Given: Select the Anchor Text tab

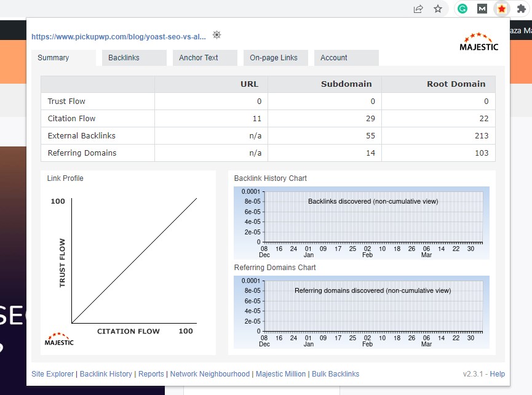Looking at the screenshot, I should 205,58.
